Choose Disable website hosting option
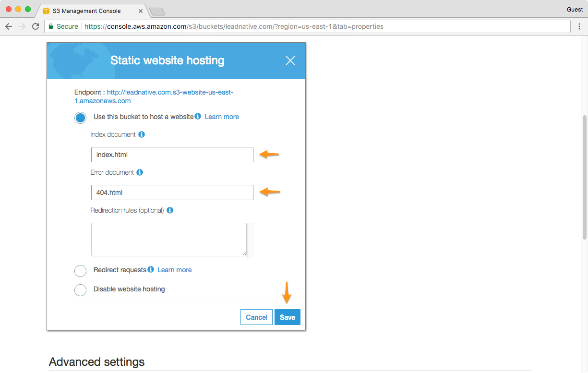Screen dimensions: 588x373 [x=80, y=290]
